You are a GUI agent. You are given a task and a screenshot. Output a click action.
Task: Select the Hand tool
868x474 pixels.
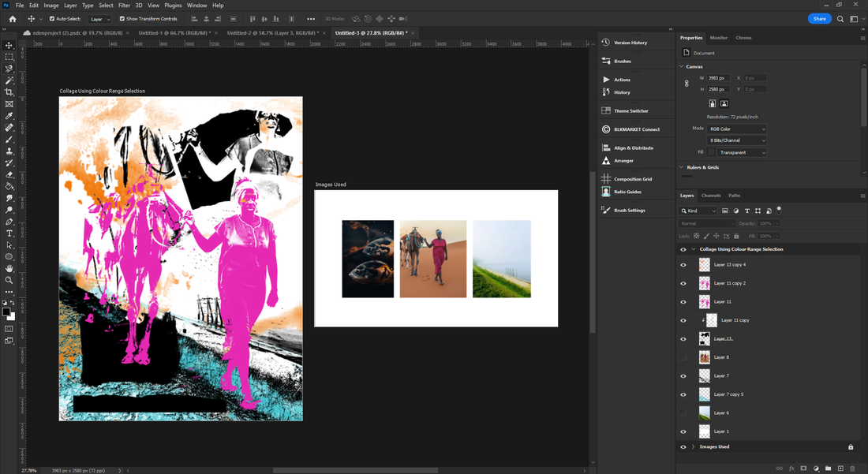(x=9, y=268)
